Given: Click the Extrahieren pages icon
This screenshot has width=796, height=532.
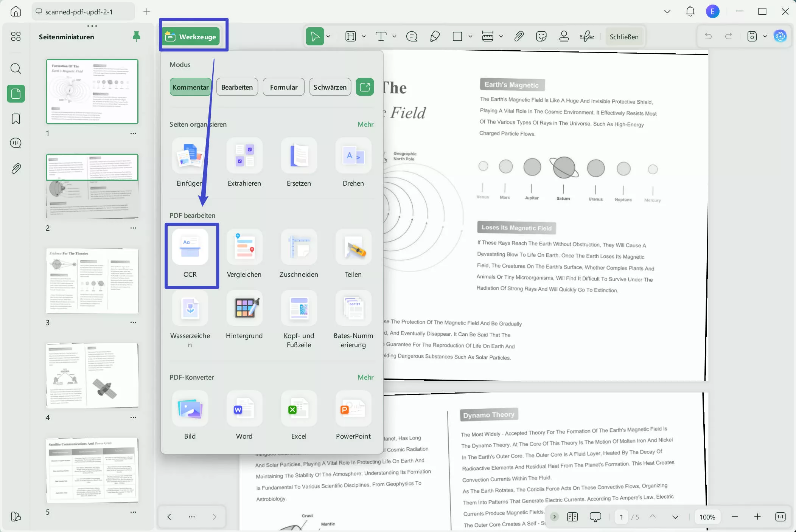Looking at the screenshot, I should [244, 155].
